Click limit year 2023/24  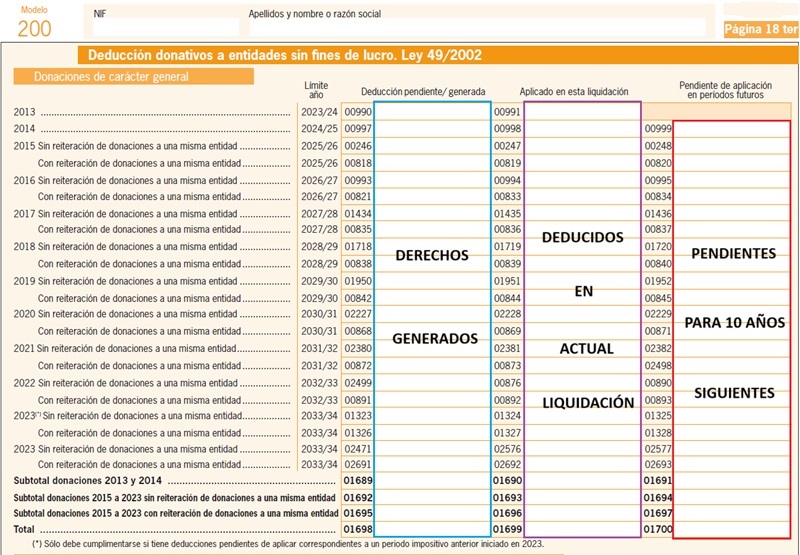click(319, 112)
